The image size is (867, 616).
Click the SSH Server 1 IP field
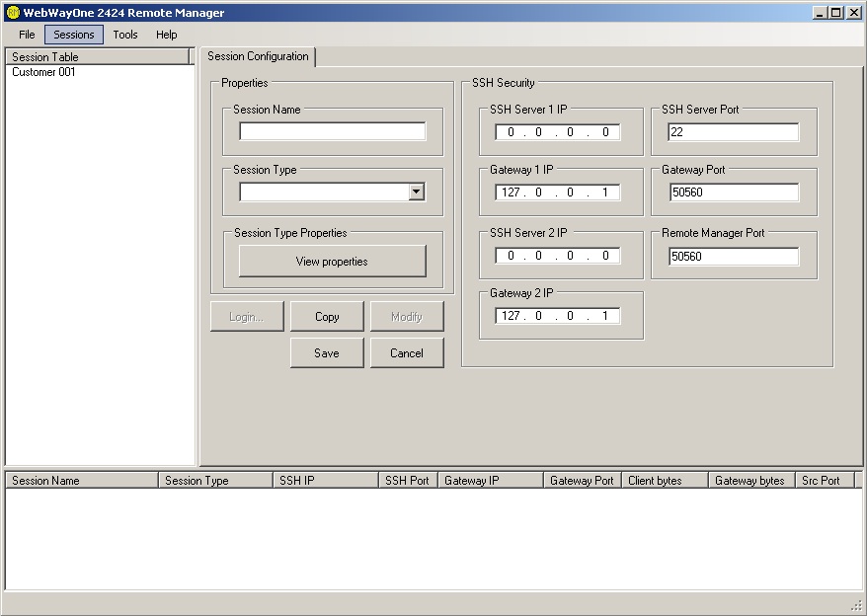[558, 132]
